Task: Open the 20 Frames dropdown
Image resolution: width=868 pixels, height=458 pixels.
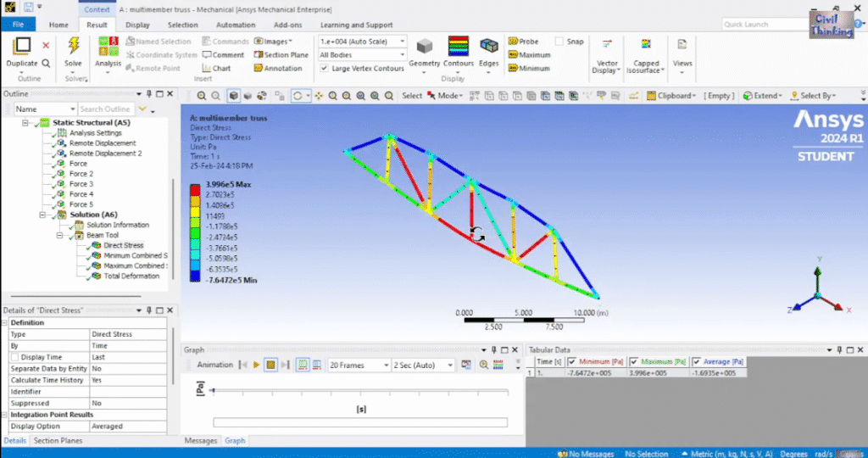Action: coord(357,365)
